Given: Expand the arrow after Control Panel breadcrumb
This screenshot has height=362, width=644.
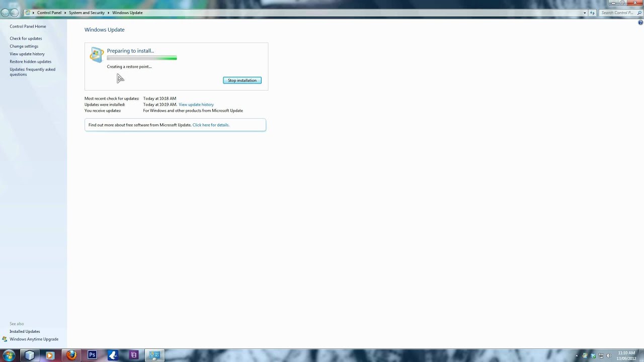Looking at the screenshot, I should pos(65,13).
